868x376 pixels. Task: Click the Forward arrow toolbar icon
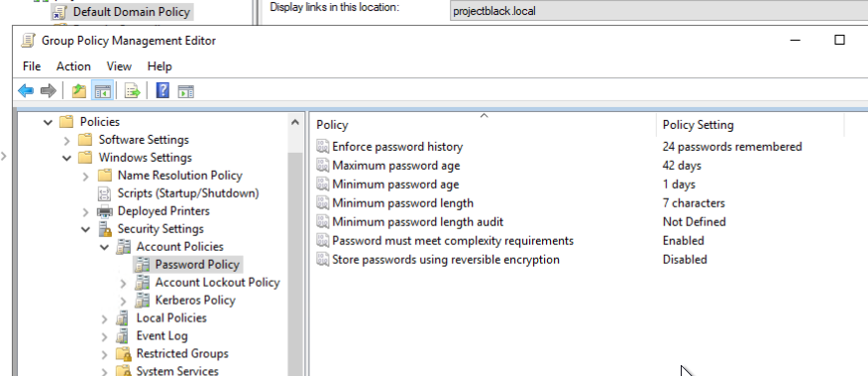coord(49,90)
